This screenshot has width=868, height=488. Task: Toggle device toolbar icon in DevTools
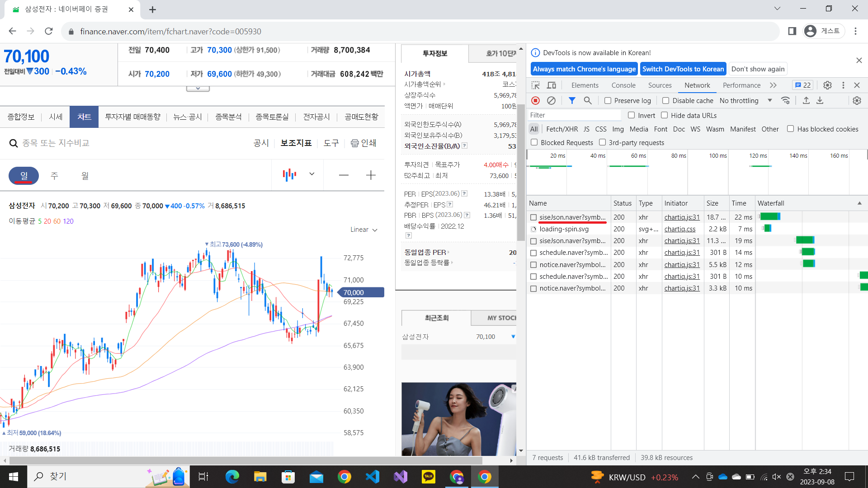click(552, 85)
